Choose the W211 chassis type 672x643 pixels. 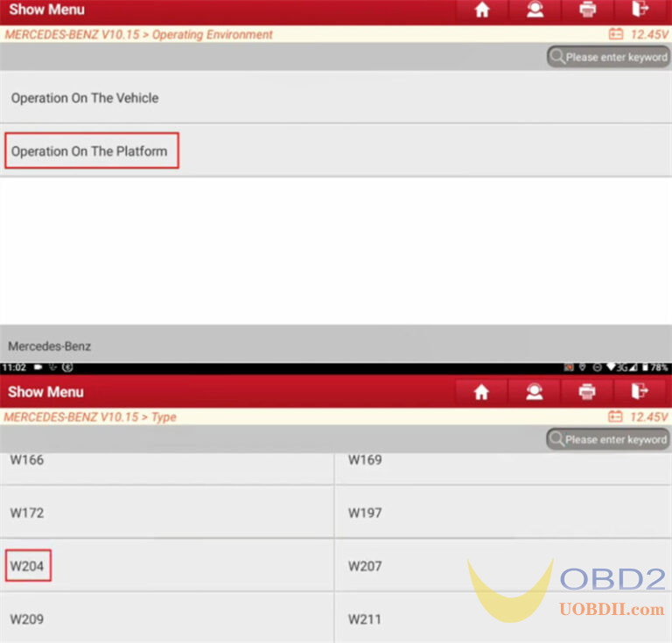(x=365, y=619)
